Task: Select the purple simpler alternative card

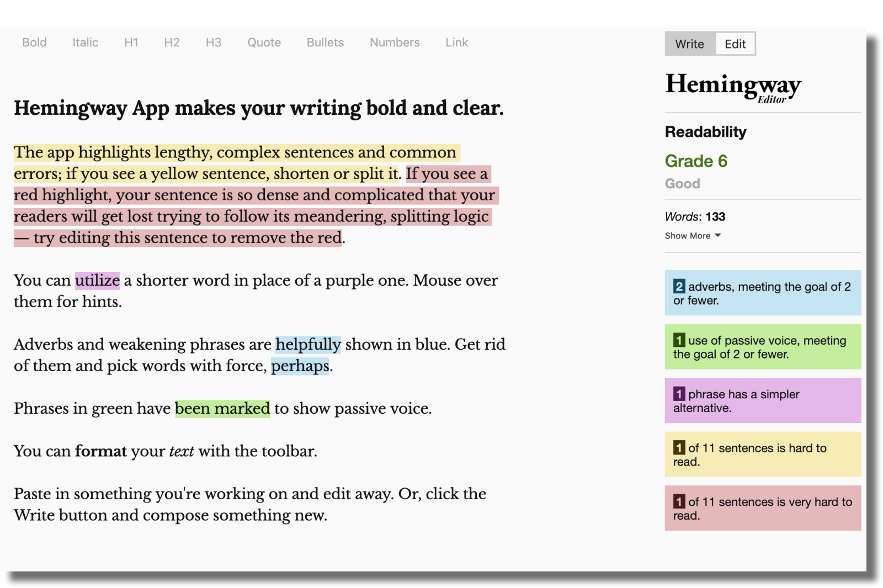Action: coord(763,400)
